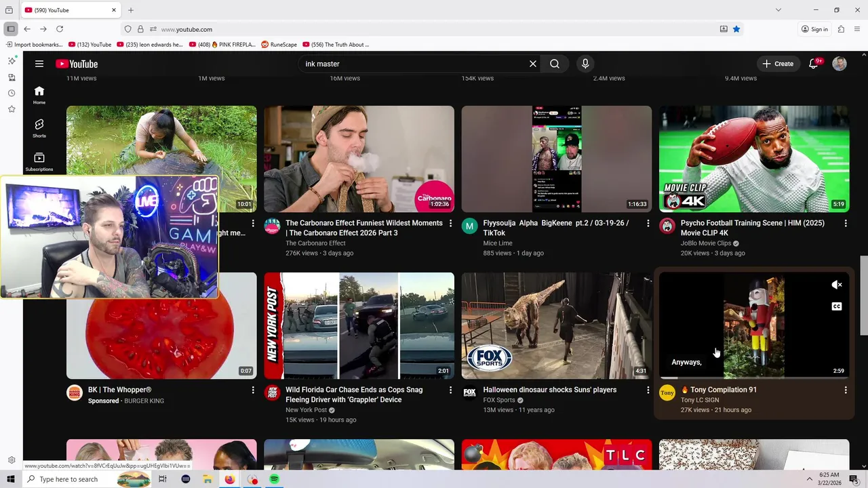Open Halloween dinosaur shocks Suns' players title
The width and height of the screenshot is (868, 488).
(549, 390)
